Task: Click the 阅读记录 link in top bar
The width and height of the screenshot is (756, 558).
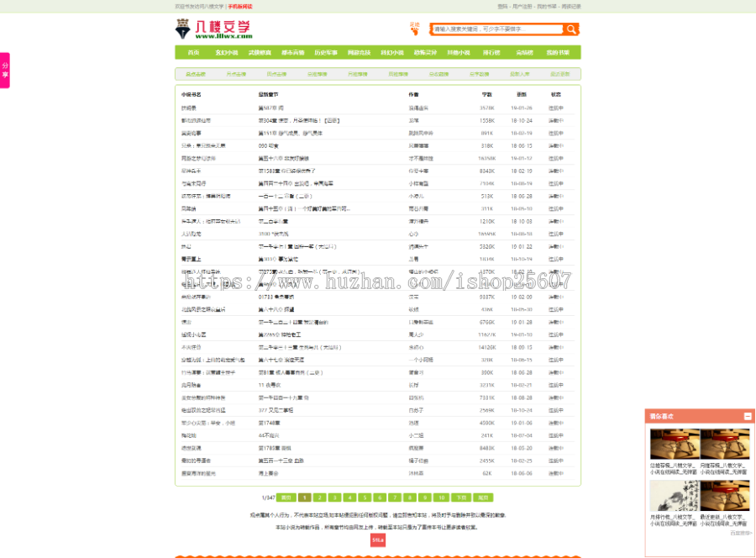Action: coord(571,7)
